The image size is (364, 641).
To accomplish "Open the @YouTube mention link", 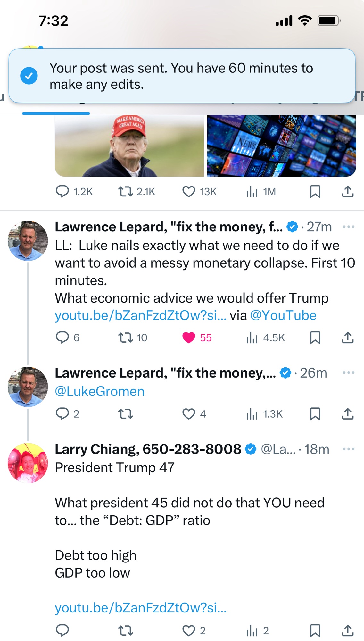I will (283, 315).
